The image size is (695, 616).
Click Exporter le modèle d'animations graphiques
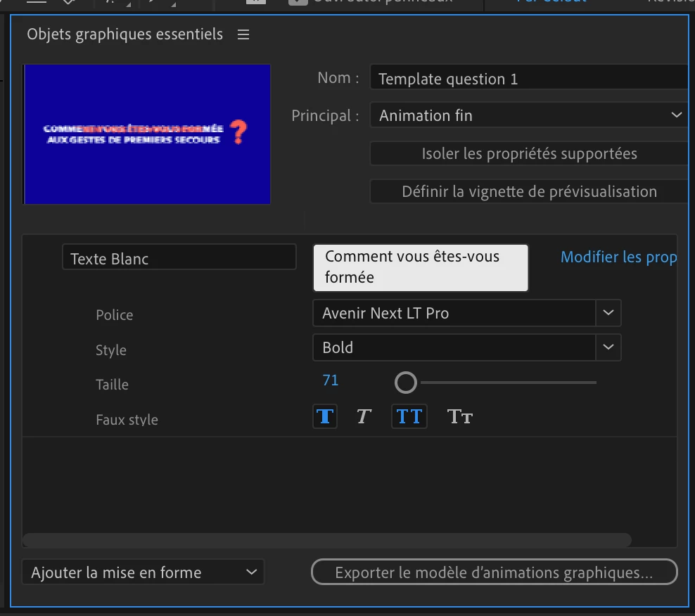pos(495,572)
